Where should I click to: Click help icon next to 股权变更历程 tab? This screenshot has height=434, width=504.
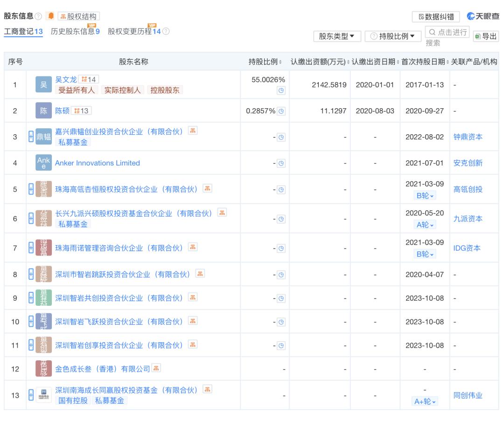coord(166,31)
